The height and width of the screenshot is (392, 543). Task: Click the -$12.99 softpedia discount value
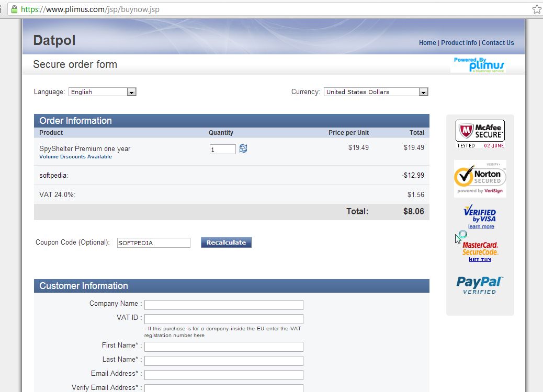[413, 175]
